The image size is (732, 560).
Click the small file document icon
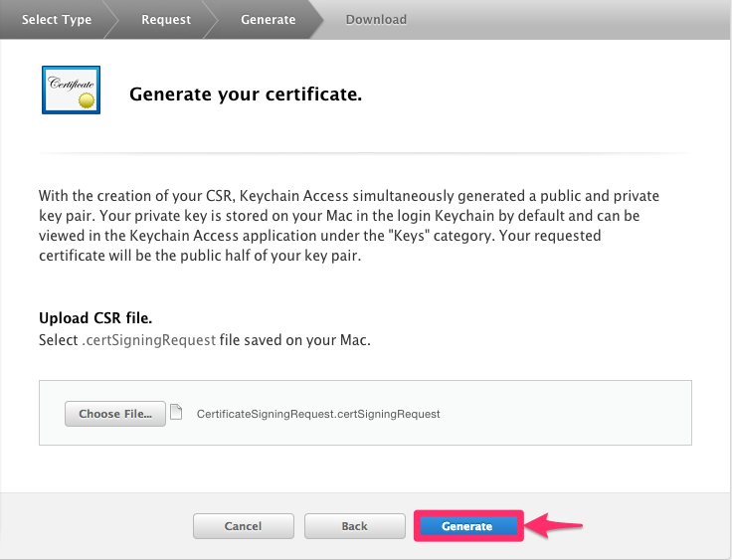tap(176, 412)
